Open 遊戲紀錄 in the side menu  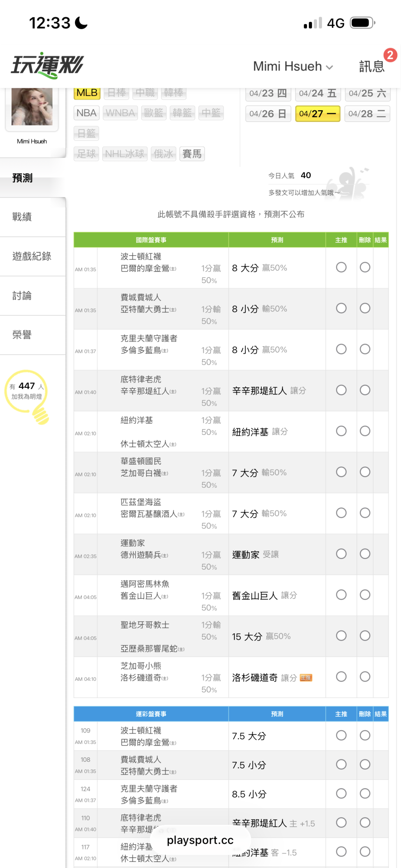(x=32, y=256)
